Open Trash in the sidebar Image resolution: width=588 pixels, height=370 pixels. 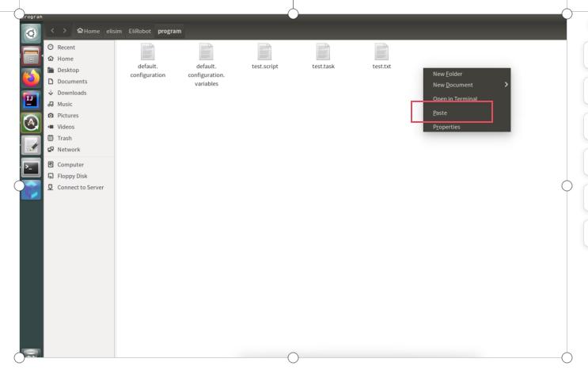[x=64, y=138]
